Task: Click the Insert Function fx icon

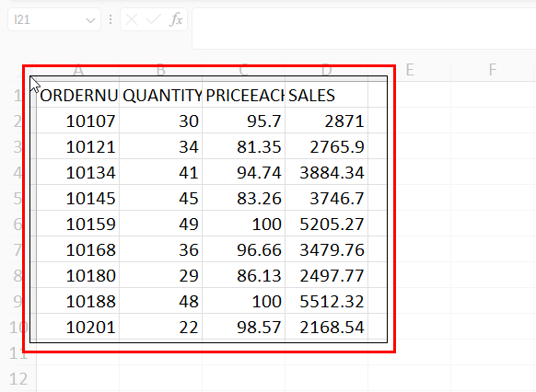Action: [x=177, y=19]
